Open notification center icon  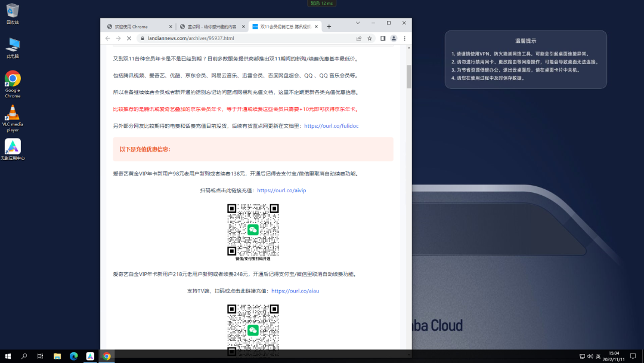(x=633, y=356)
